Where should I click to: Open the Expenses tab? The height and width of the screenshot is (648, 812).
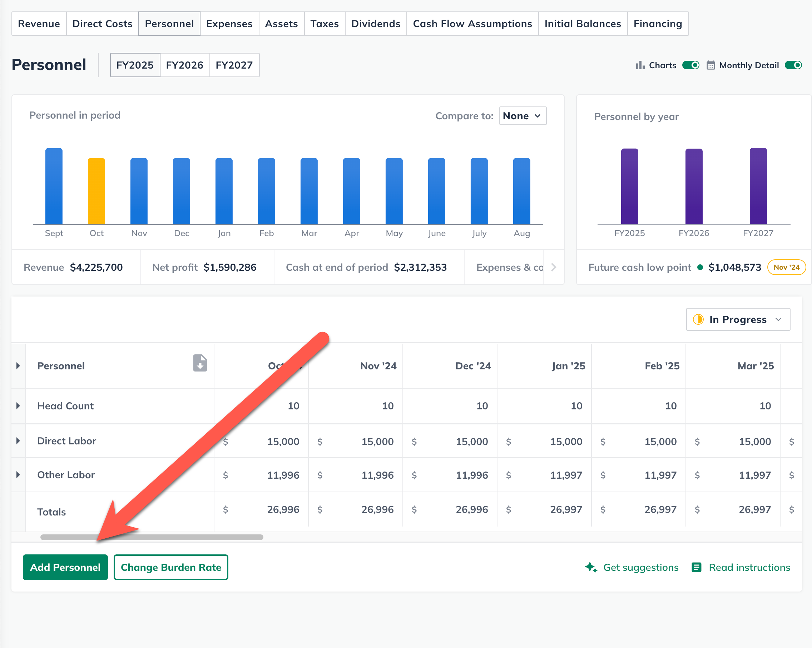click(x=229, y=24)
